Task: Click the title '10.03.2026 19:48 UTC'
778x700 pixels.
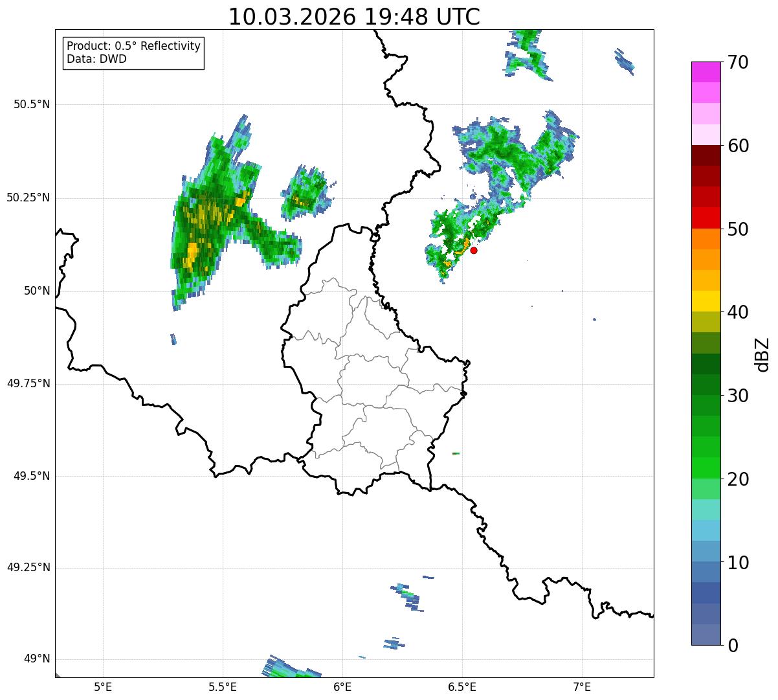Action: (x=354, y=17)
